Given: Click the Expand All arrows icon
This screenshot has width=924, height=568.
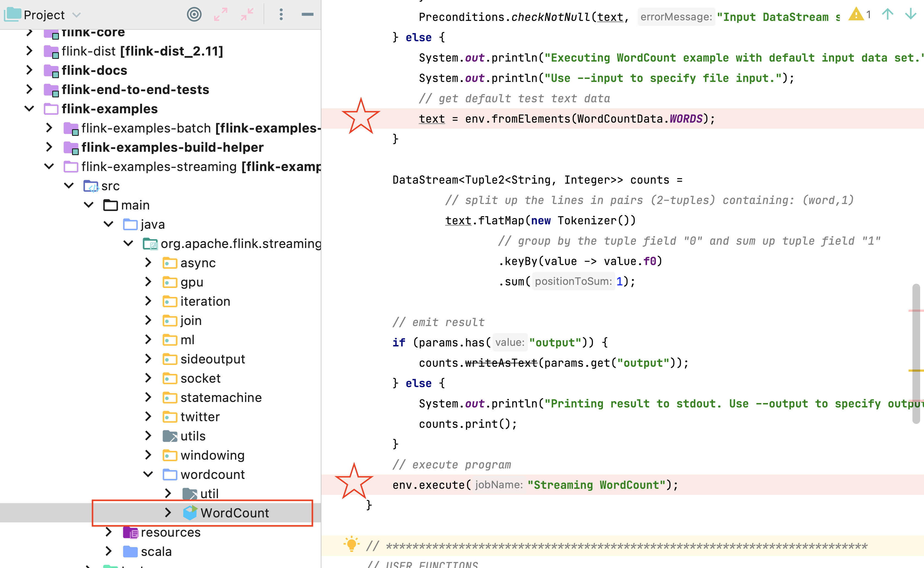Looking at the screenshot, I should click(221, 15).
